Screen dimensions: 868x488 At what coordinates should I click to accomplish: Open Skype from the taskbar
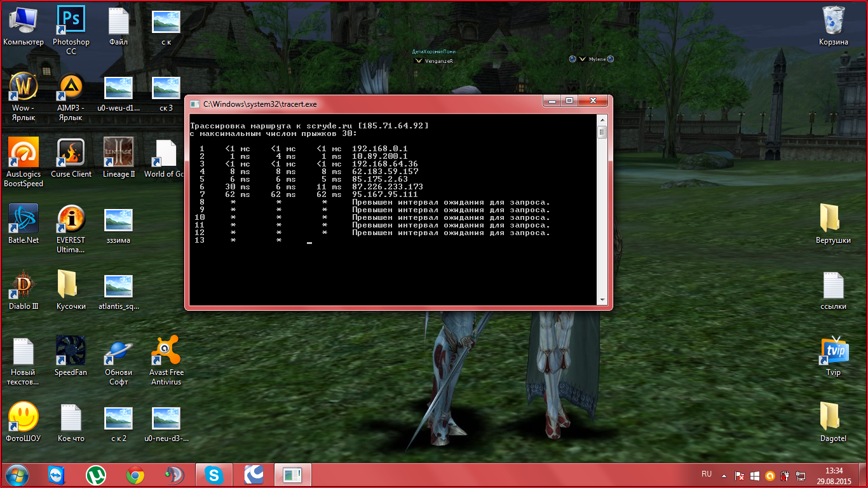coord(213,475)
